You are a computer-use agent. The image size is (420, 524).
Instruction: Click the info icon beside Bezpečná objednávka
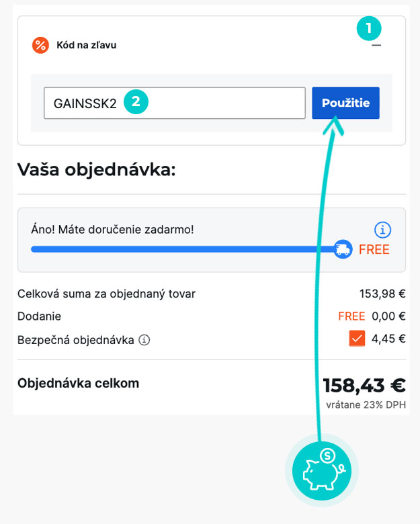144,340
